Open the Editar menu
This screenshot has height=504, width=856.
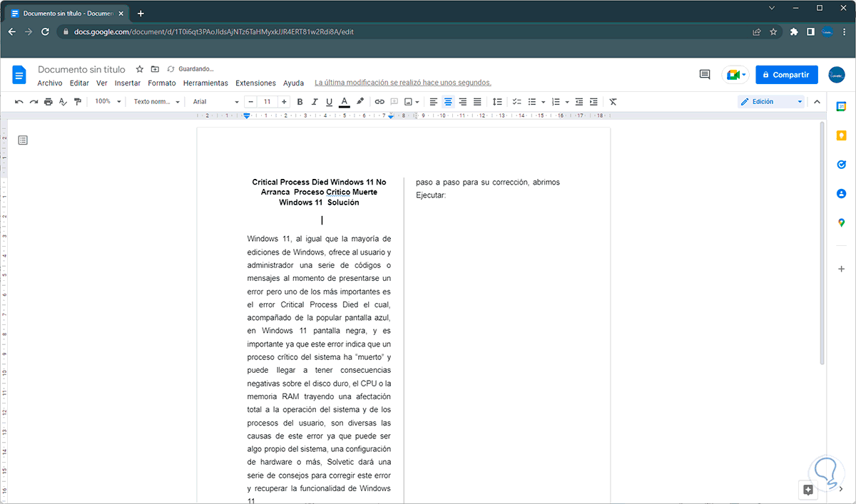click(x=79, y=83)
